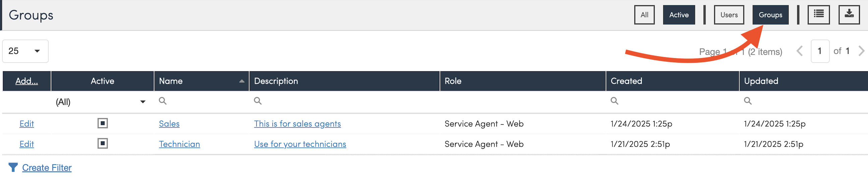
Task: Click the export download icon
Action: point(849,14)
